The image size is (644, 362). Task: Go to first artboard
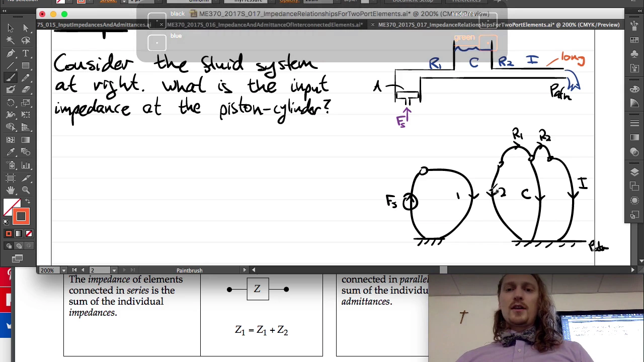click(x=74, y=270)
